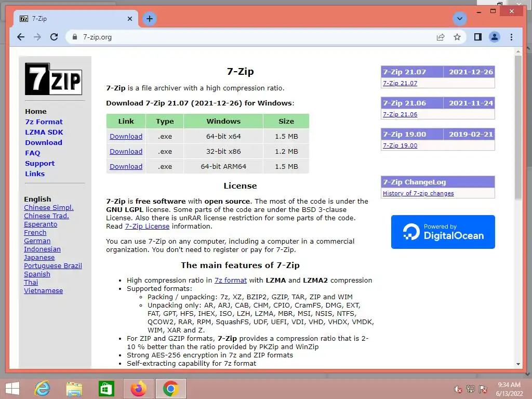Image resolution: width=532 pixels, height=399 pixels.
Task: Open the Windows Store taskbar icon
Action: click(x=106, y=389)
